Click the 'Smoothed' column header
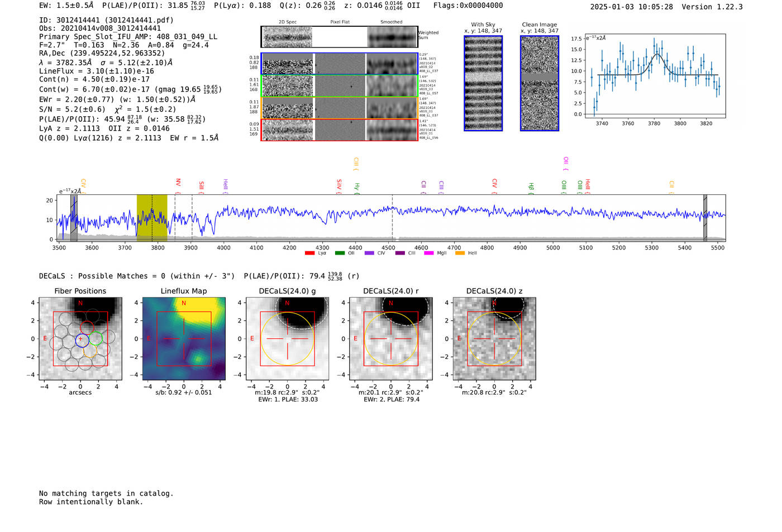The width and height of the screenshot is (782, 532). coord(391,22)
